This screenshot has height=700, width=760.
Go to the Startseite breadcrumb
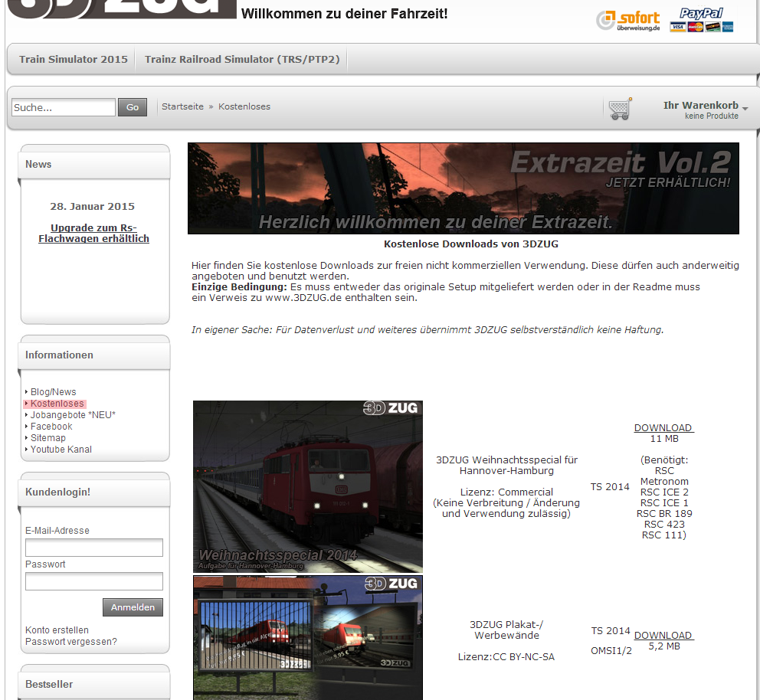click(182, 106)
